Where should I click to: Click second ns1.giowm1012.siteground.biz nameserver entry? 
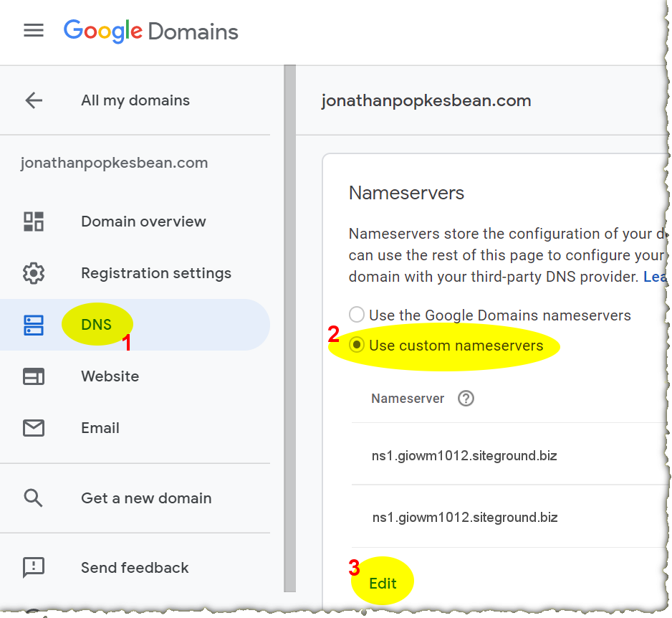[465, 518]
